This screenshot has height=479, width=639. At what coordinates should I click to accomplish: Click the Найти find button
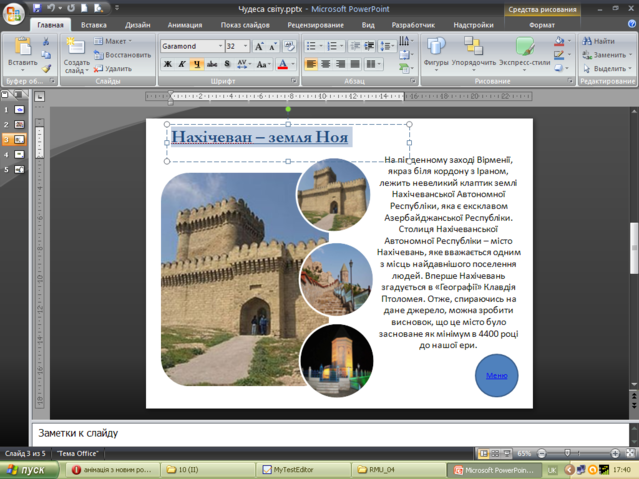[x=599, y=41]
